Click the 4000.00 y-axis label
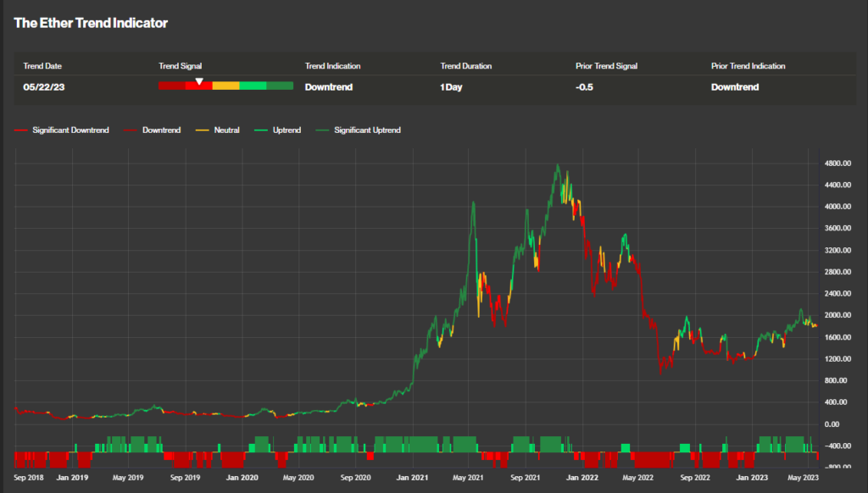Screen dimensions: 868x493 [x=837, y=207]
